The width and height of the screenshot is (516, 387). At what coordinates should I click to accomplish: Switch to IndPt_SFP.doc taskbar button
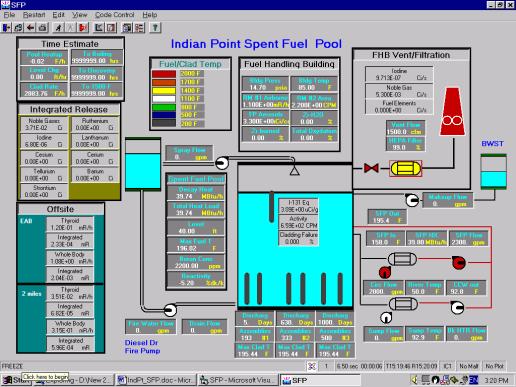point(155,380)
